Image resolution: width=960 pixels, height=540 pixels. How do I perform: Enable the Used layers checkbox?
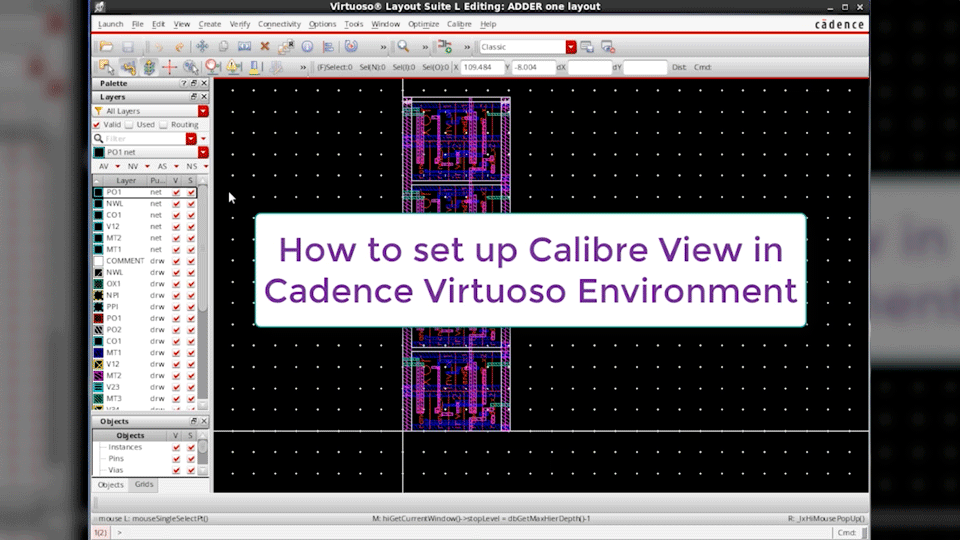[130, 125]
